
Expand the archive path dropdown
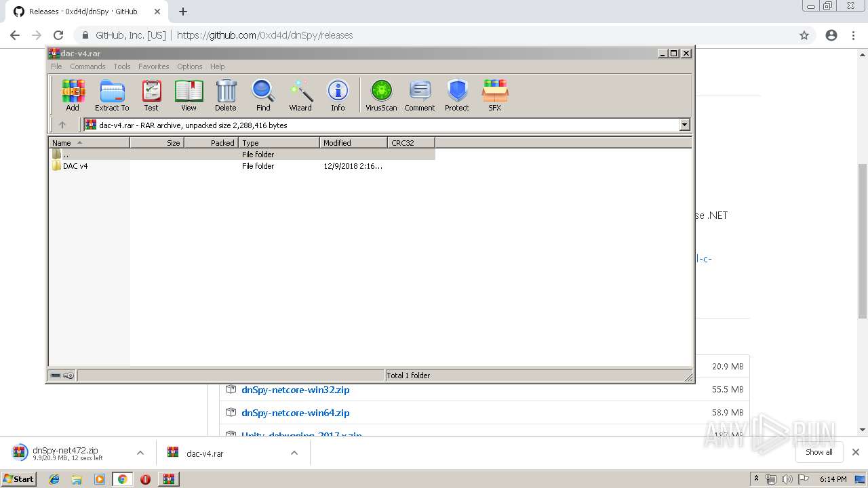(x=684, y=125)
